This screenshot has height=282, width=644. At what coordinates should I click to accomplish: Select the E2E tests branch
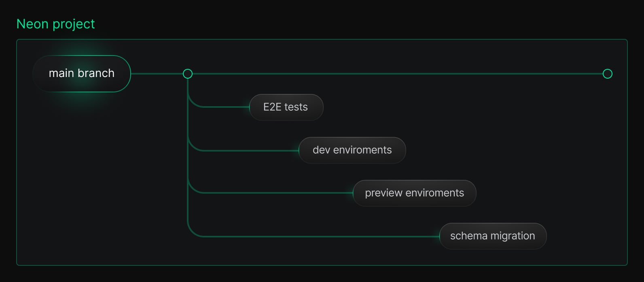[286, 107]
